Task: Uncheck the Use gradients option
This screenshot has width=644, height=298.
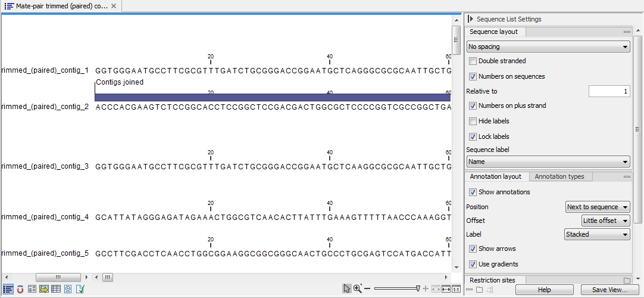Action: tap(473, 264)
